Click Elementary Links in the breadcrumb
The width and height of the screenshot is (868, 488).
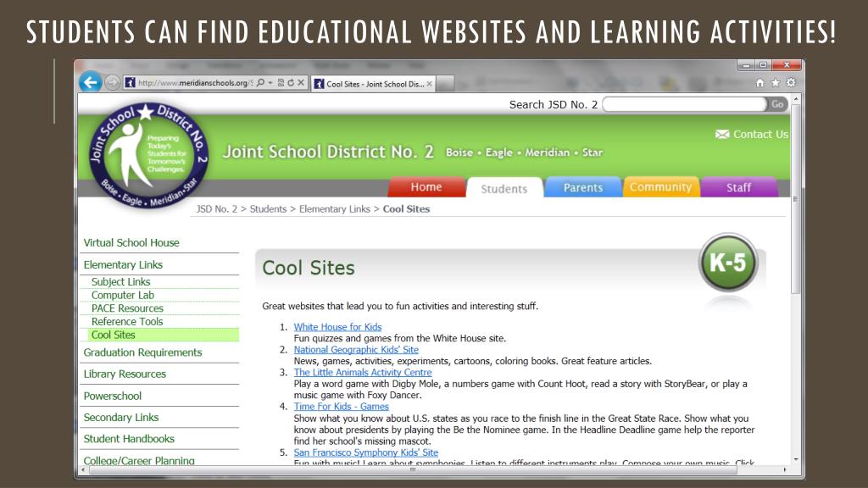334,209
